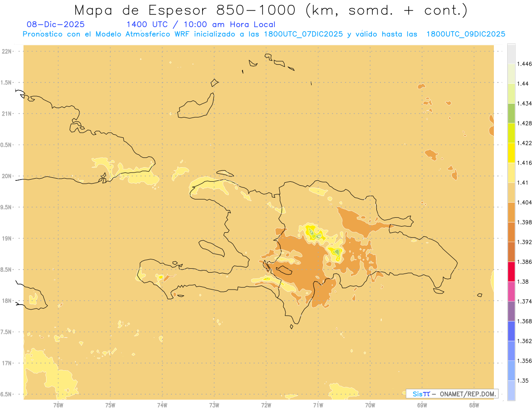The height and width of the screenshot is (411, 532).
Task: Click the legend value "1.404"
Action: [x=524, y=203]
